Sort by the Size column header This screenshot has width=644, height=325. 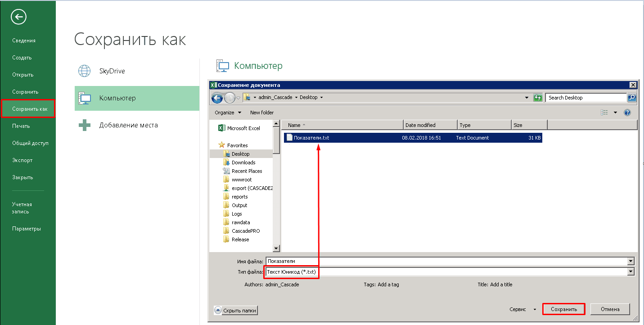point(529,125)
